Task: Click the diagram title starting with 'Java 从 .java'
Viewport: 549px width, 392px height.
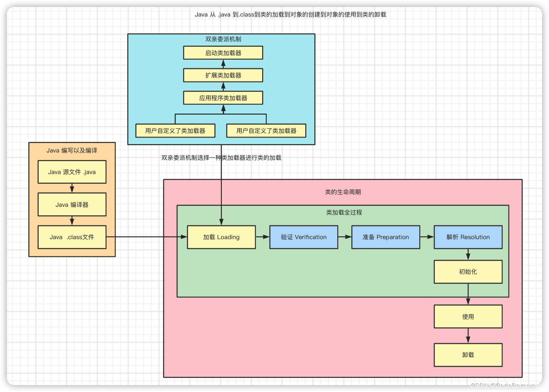Action: pyautogui.click(x=290, y=15)
